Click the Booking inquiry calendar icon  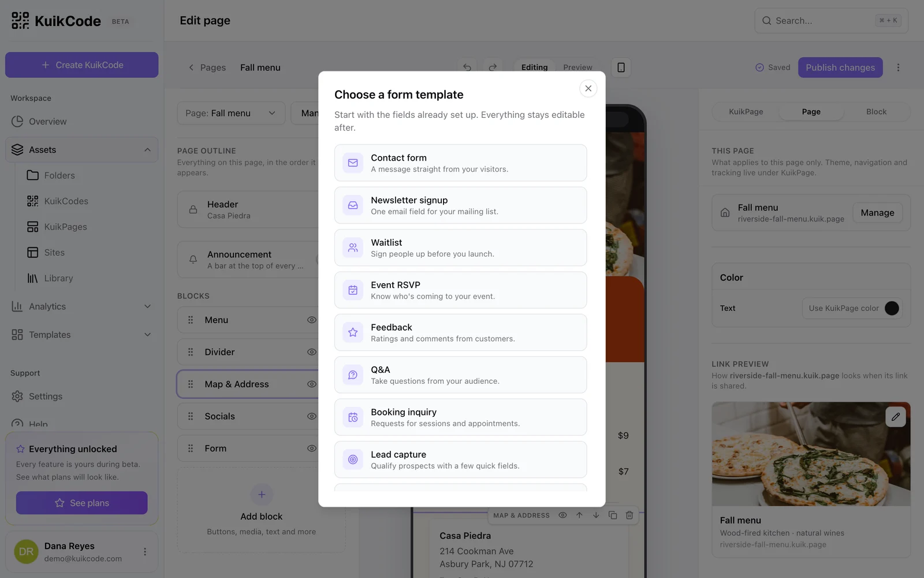(x=353, y=417)
